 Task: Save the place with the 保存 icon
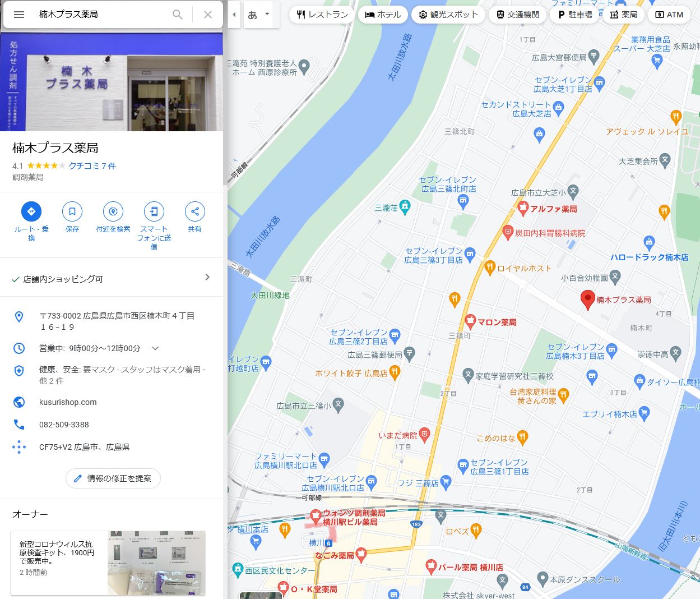pyautogui.click(x=72, y=211)
